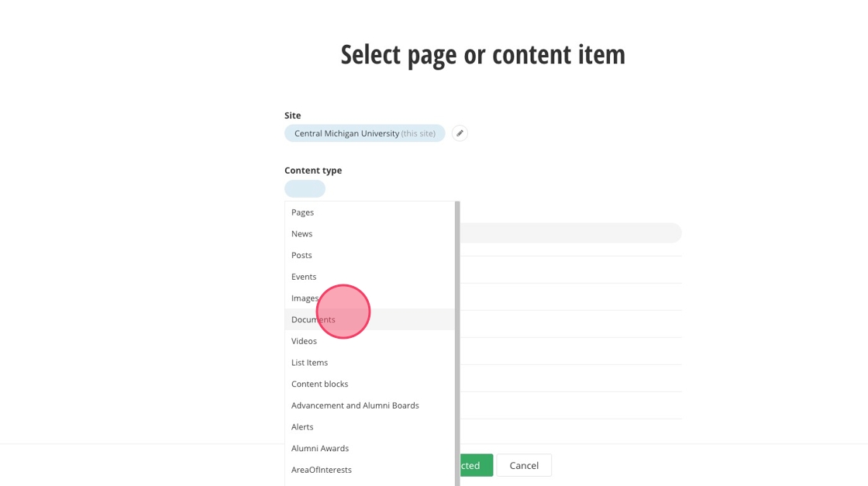
Task: Select Content blocks from the dropdown
Action: point(320,384)
